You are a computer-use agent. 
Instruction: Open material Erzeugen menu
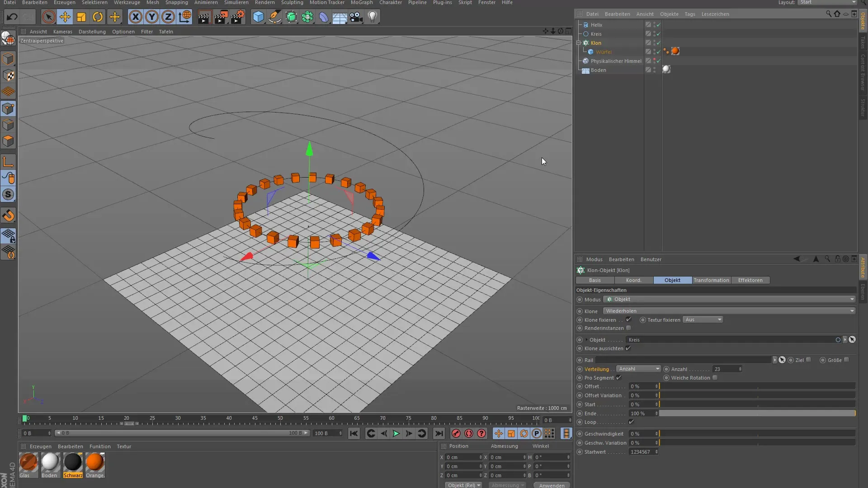(x=40, y=446)
